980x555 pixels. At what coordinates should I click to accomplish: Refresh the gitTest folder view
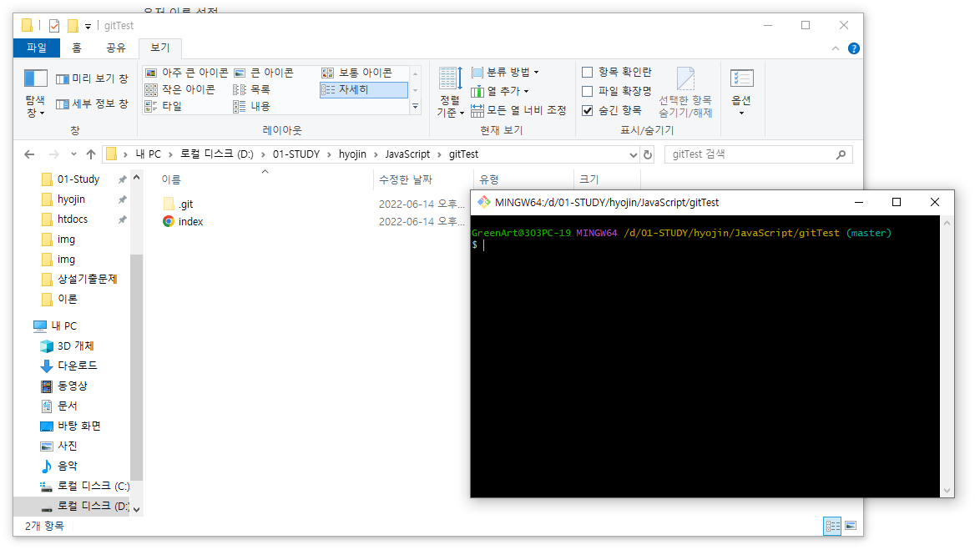(648, 154)
